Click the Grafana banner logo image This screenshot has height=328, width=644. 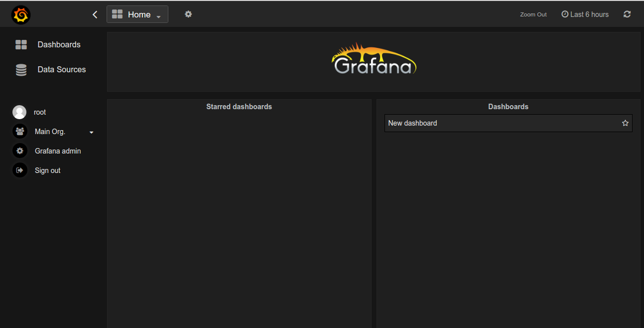click(x=374, y=59)
